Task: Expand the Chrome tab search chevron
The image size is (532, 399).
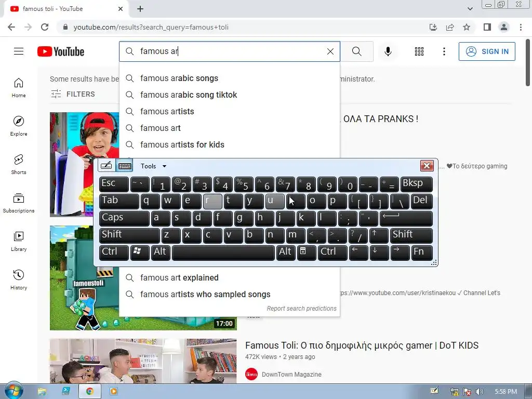Action: pyautogui.click(x=470, y=9)
